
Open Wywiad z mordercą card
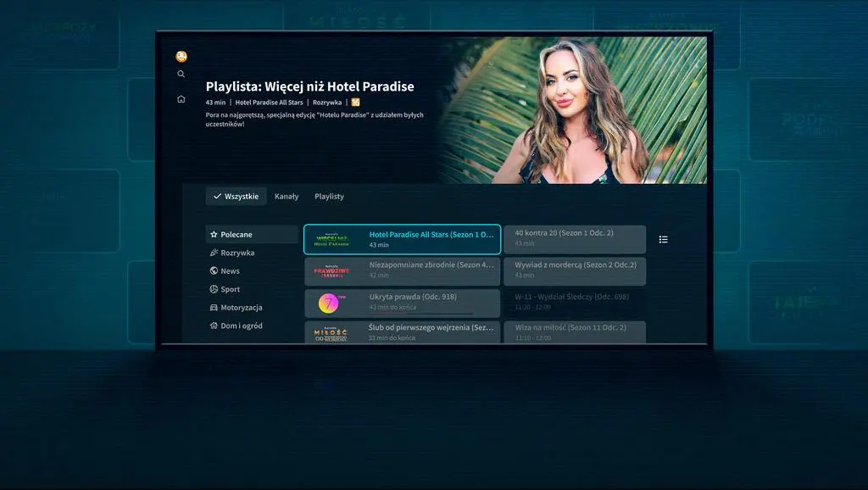(576, 271)
